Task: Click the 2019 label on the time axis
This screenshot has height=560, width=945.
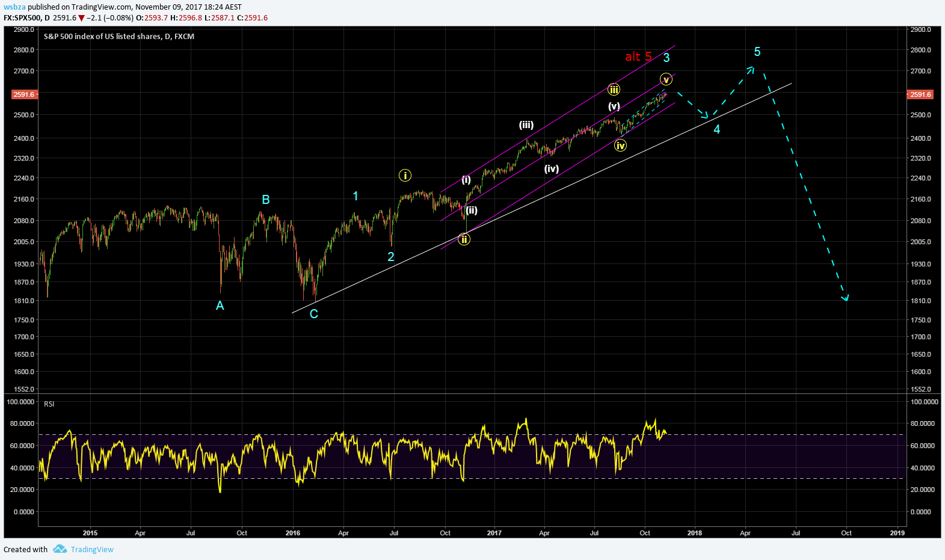Action: point(897,533)
